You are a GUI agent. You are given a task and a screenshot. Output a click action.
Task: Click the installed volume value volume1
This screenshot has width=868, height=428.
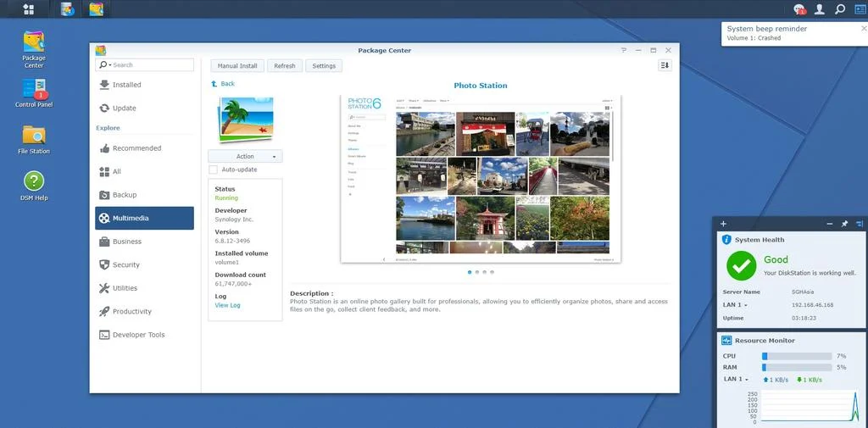[x=227, y=262]
